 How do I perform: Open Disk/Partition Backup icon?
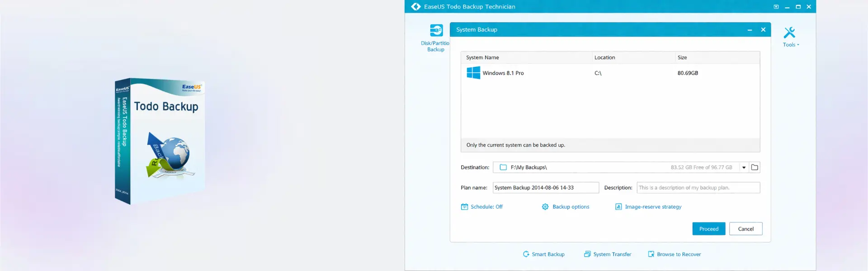point(436,30)
